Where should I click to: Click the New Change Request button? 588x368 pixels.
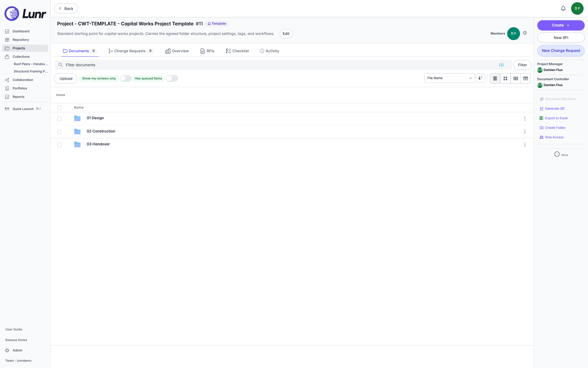click(561, 51)
